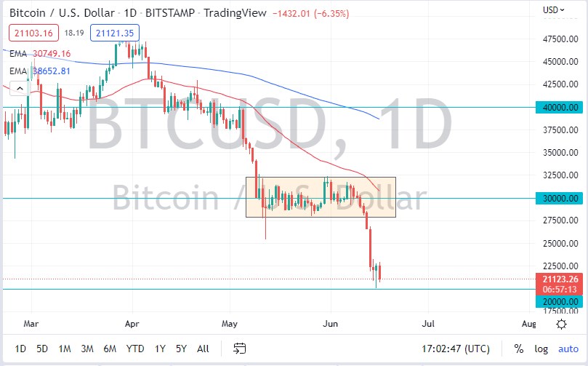Open chart settings gear icon
Viewport: 588px width, 366px height.
click(x=561, y=324)
